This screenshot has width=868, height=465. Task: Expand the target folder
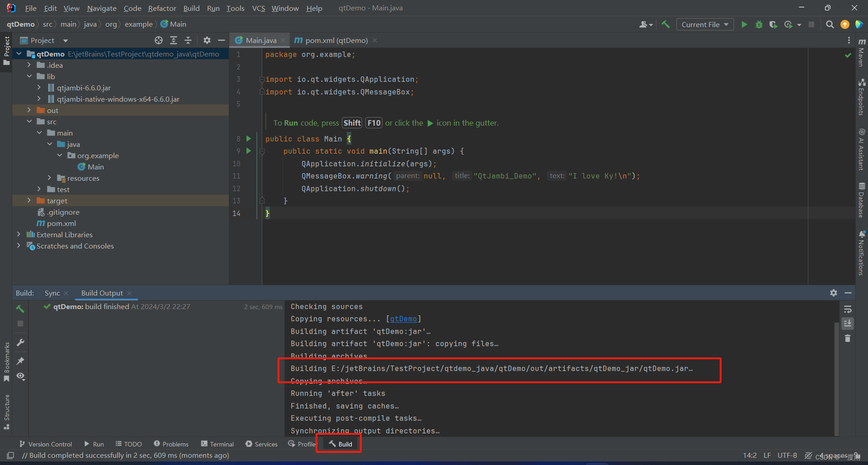[29, 200]
